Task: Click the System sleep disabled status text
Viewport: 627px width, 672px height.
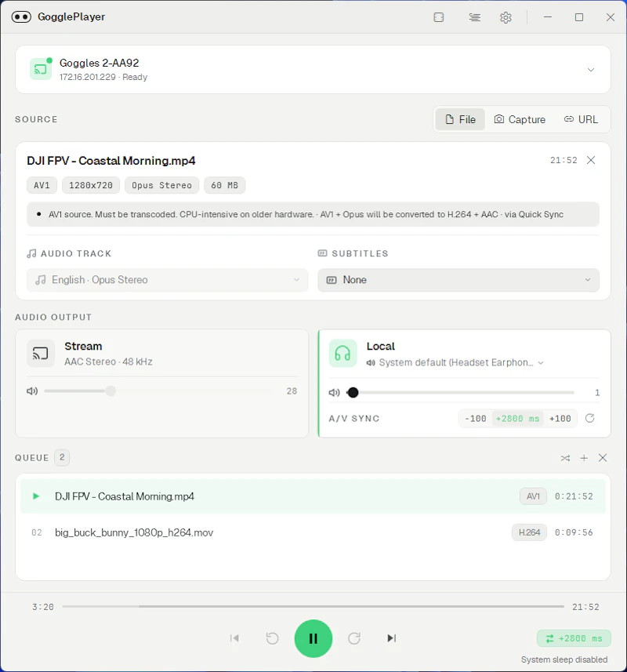Action: click(564, 659)
